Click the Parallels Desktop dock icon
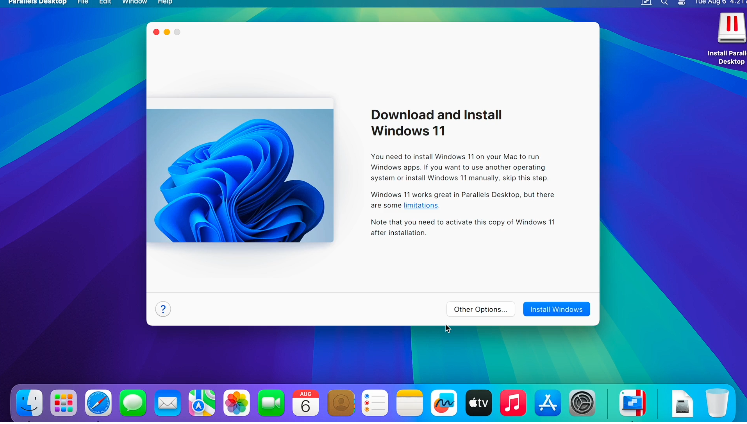Image resolution: width=747 pixels, height=424 pixels. point(632,403)
